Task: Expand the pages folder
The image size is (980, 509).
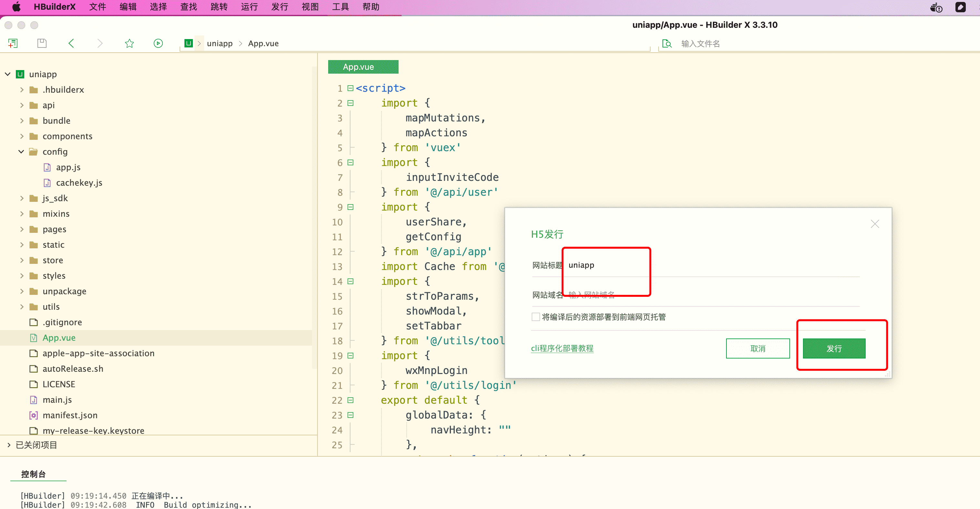Action: [x=22, y=229]
